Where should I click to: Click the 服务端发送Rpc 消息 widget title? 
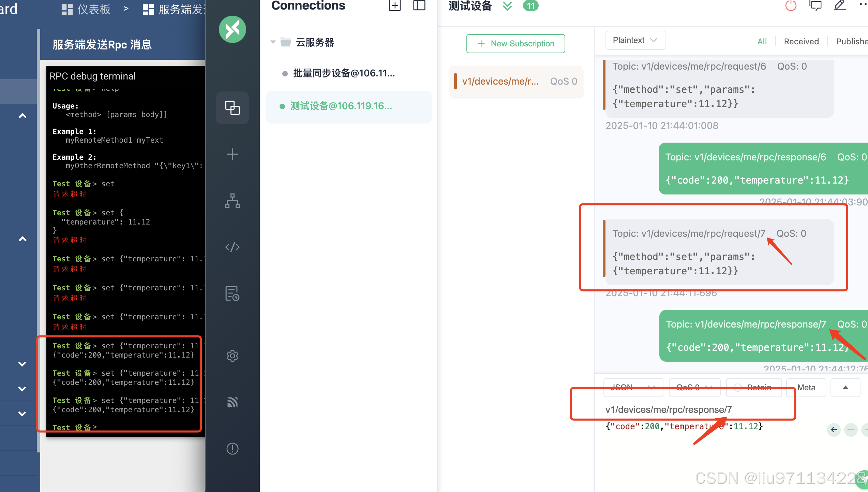pos(102,45)
